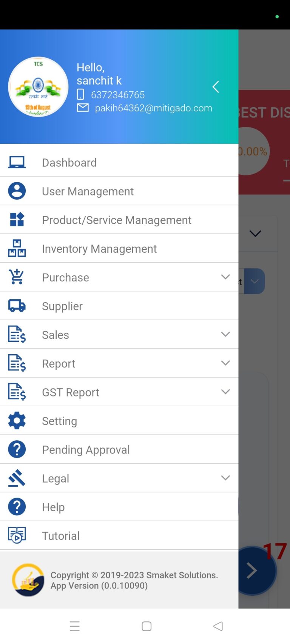
Task: Click the Legal gavel icon
Action: [x=17, y=478]
